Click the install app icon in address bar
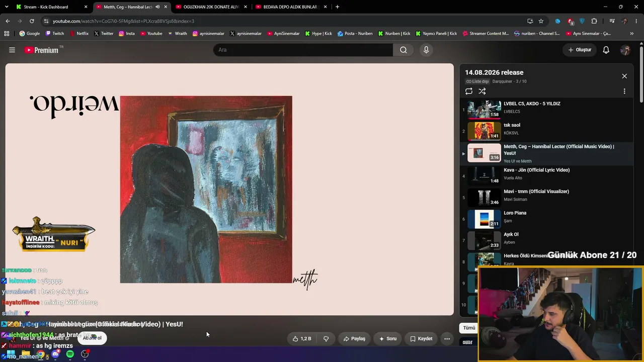 click(x=530, y=21)
